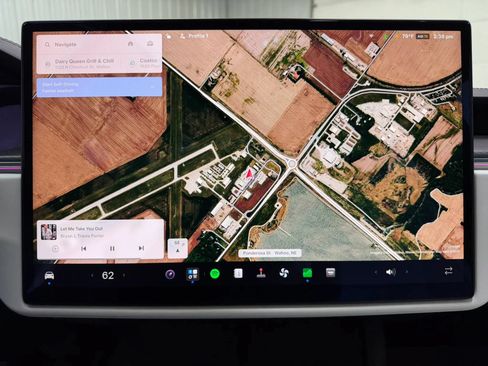
Task: Open the white notebook manual icon
Action: click(238, 274)
